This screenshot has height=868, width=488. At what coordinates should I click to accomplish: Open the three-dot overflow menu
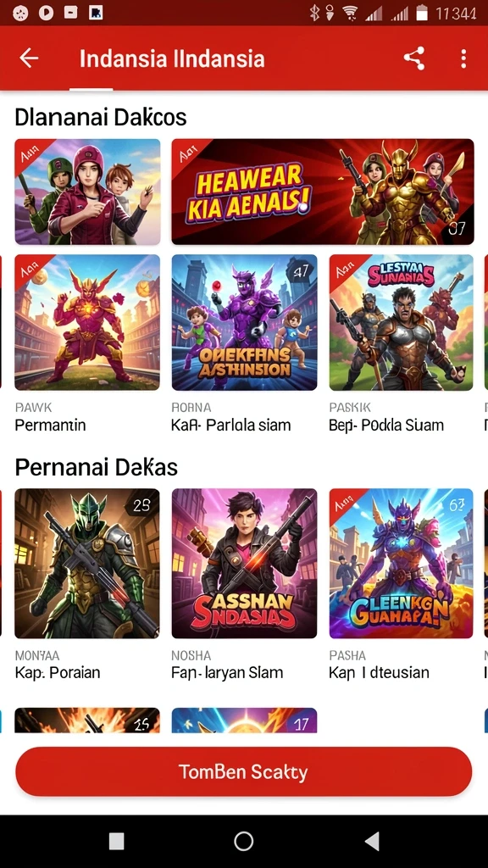tap(463, 58)
